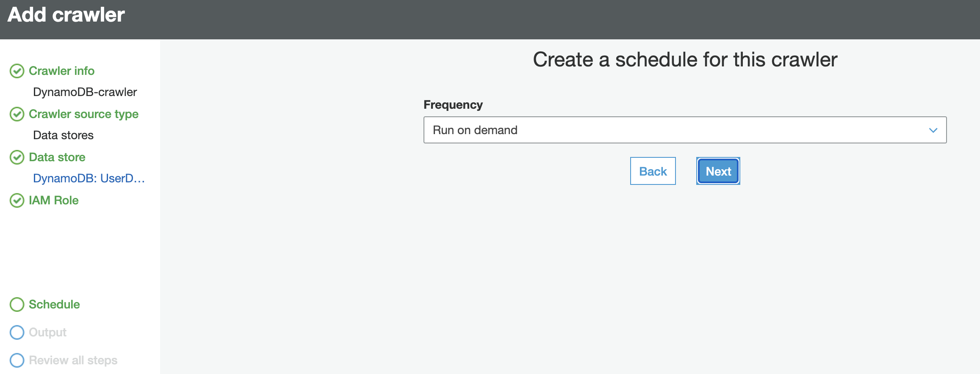980x374 pixels.
Task: Click the DynamoDB-crawler name text
Action: click(85, 92)
